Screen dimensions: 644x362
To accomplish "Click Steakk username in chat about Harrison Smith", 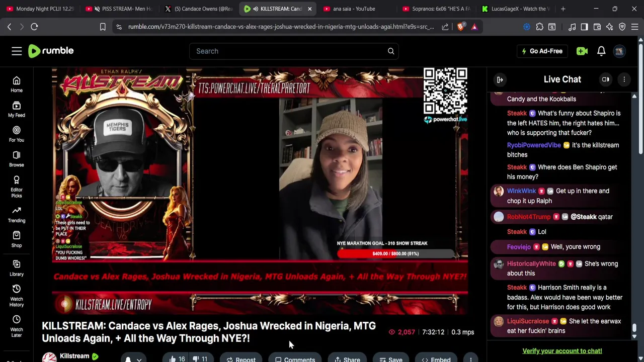I will [x=517, y=288].
